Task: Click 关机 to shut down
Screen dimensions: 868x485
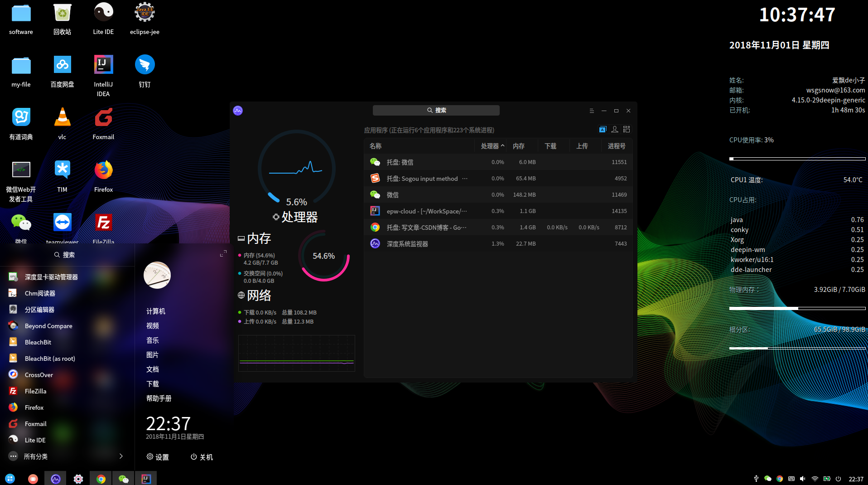Action: pyautogui.click(x=201, y=457)
